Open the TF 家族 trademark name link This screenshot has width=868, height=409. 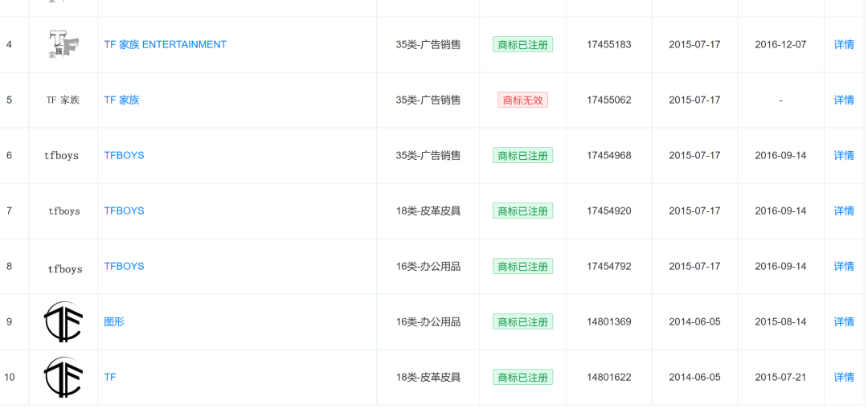point(122,100)
